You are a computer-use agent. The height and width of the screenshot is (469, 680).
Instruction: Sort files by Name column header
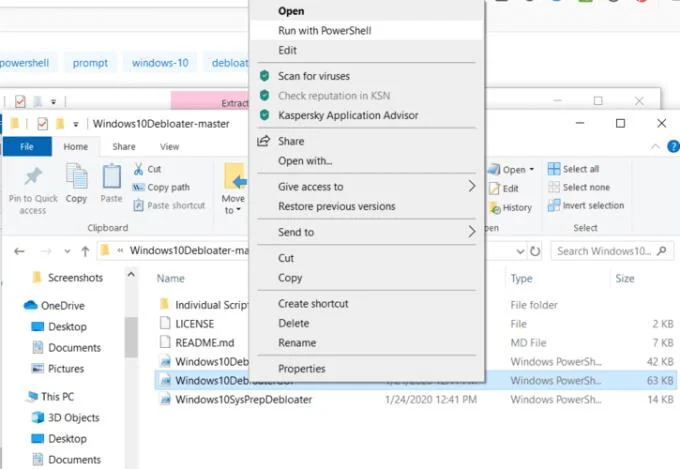tap(170, 279)
